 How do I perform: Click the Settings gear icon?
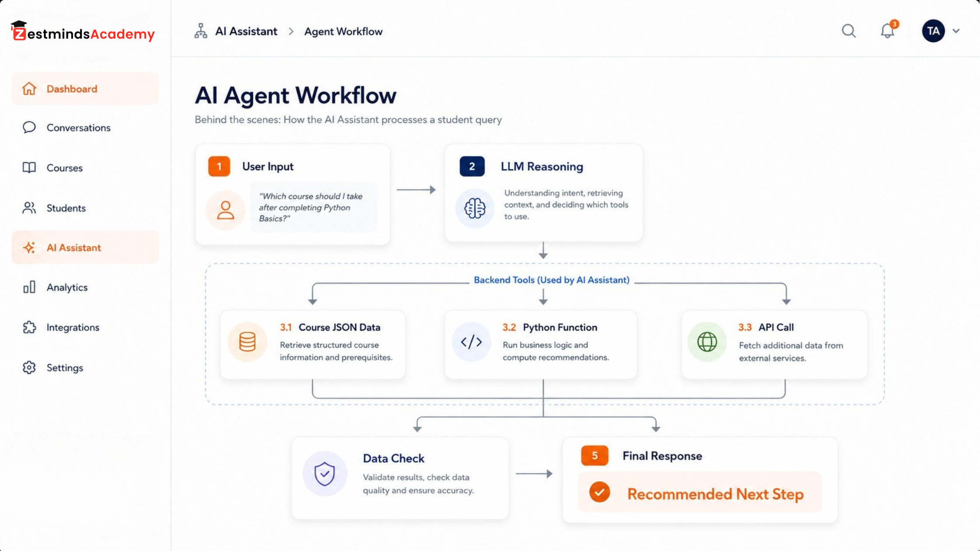[29, 367]
